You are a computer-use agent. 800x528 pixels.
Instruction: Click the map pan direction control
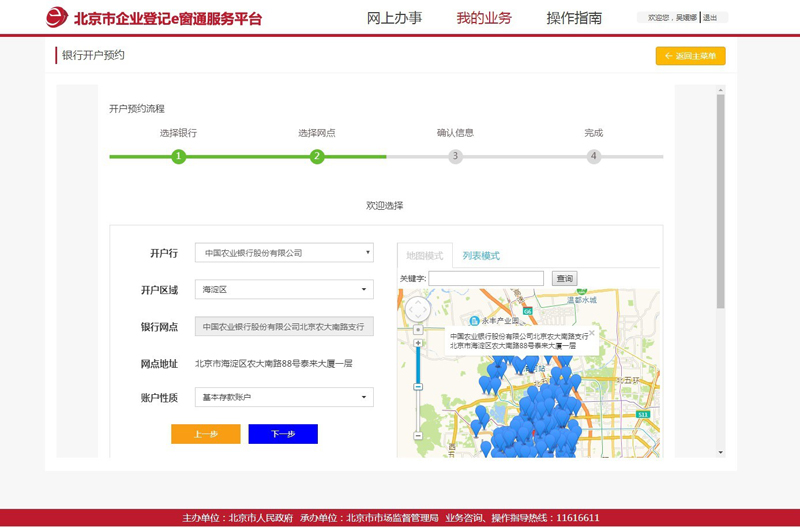(418, 310)
